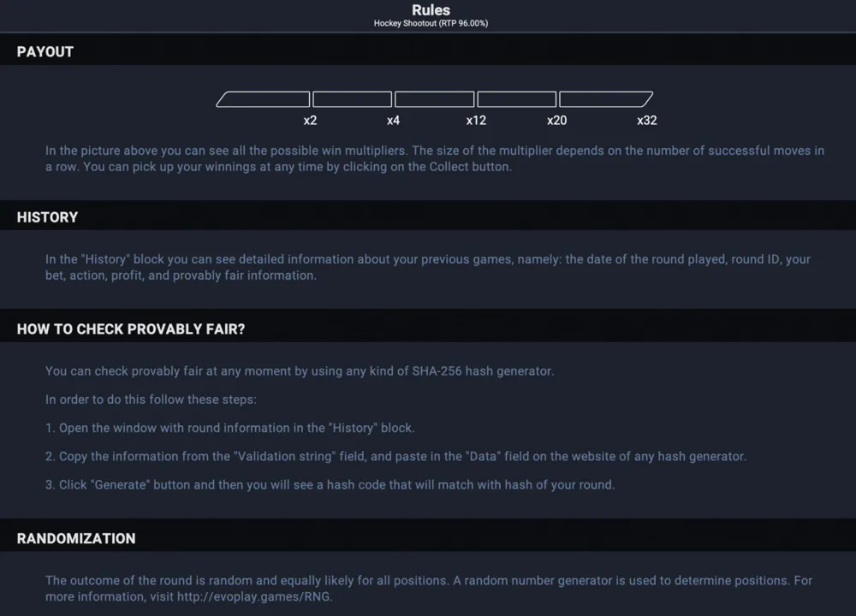Click the PAYOUT section header
856x616 pixels.
[45, 52]
